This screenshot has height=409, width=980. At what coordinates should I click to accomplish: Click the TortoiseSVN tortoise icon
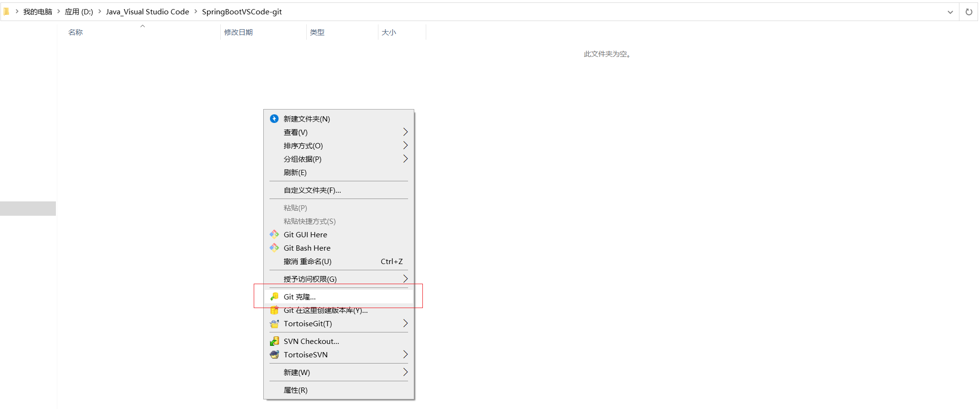[x=274, y=354]
